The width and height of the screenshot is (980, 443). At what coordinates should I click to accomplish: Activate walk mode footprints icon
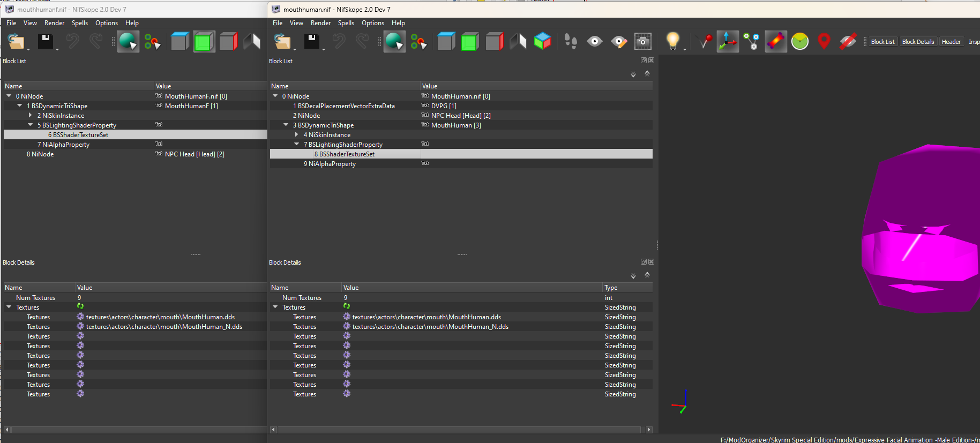tap(571, 41)
